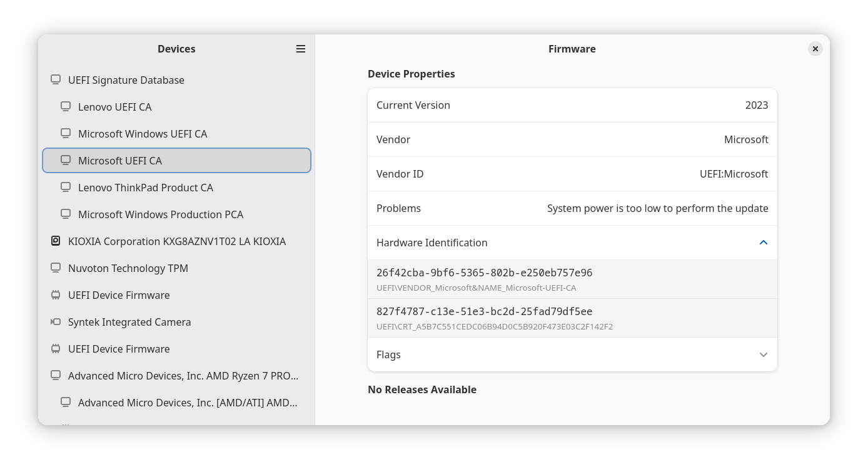Collapse the Hardware Identification section
Screen dimensions: 868x467
(763, 243)
